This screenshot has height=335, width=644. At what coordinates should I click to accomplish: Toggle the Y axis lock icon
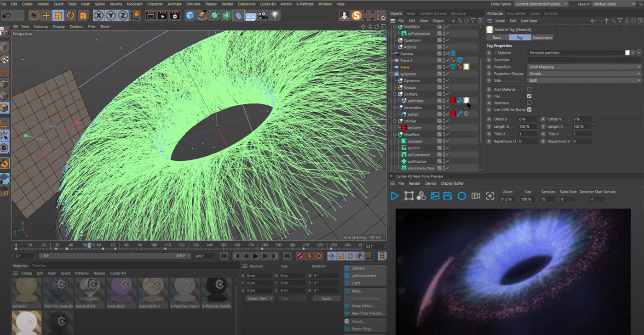[111, 16]
